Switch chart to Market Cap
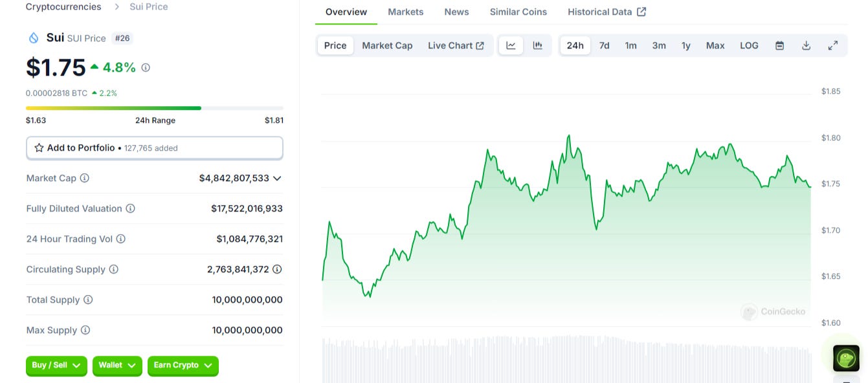 pos(387,45)
